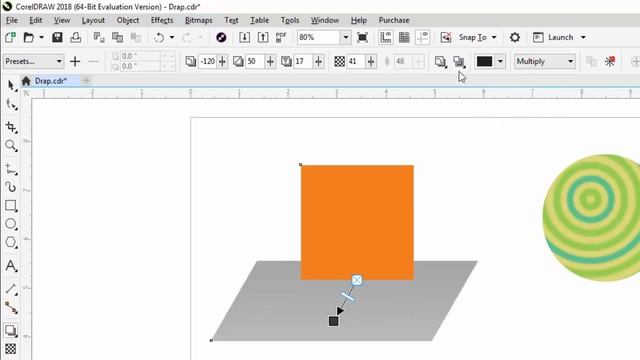Open a file with the folder icon

(x=29, y=38)
